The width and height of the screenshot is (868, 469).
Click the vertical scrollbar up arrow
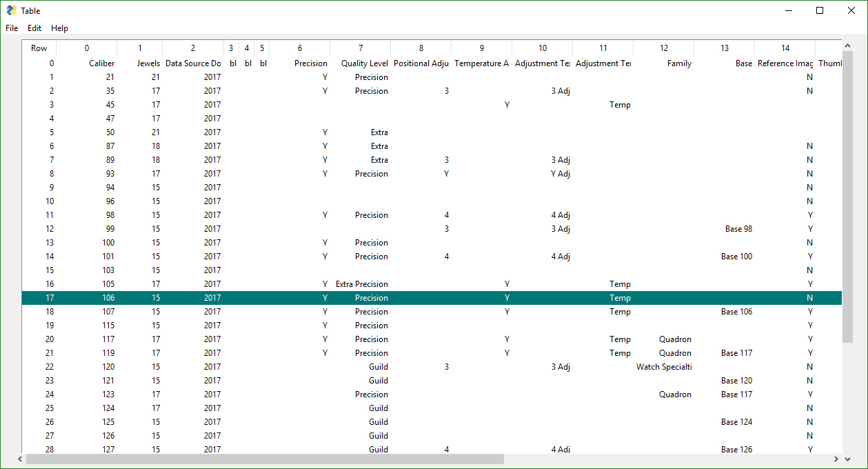coord(848,46)
